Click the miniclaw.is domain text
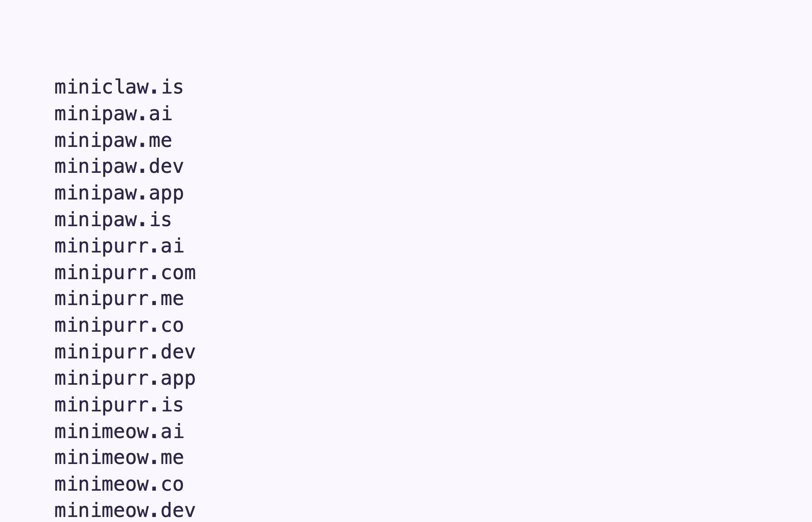This screenshot has width=812, height=522. (x=119, y=87)
